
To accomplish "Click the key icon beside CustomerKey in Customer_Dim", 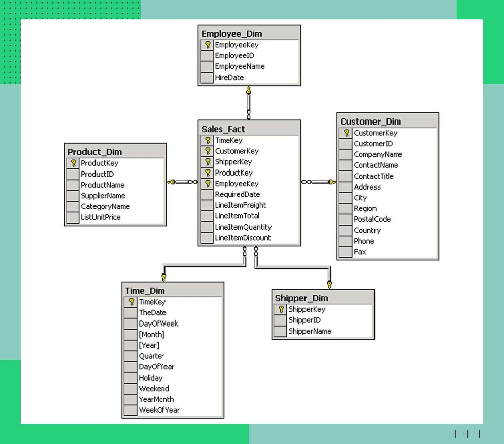I will [346, 133].
